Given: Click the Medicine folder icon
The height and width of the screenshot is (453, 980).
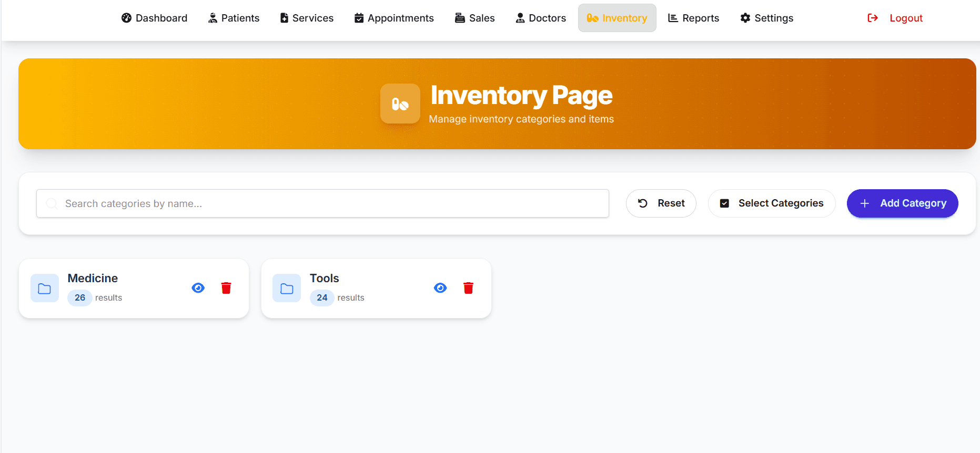Looking at the screenshot, I should 45,288.
